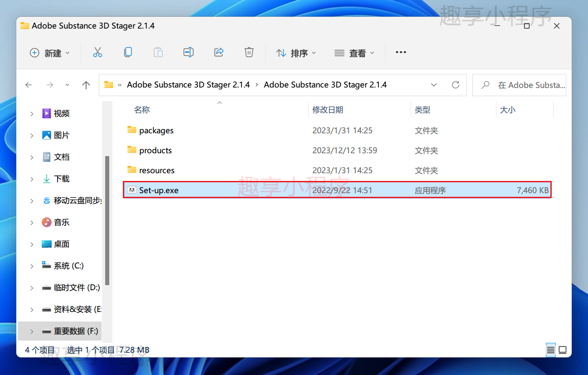Select the packages folder name

[156, 131]
